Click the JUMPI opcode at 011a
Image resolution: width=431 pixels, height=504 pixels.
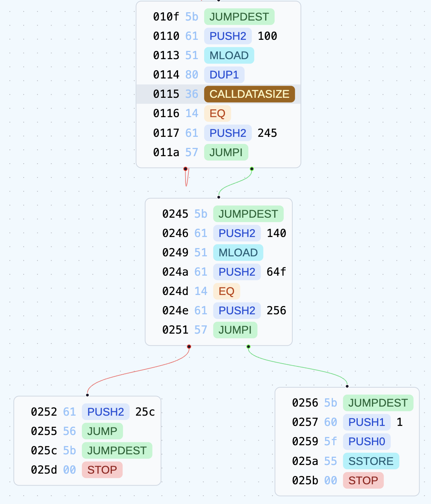tap(226, 153)
